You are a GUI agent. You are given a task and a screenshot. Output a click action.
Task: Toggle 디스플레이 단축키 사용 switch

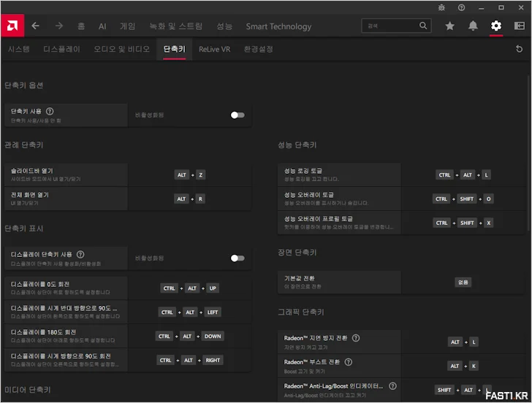[237, 258]
